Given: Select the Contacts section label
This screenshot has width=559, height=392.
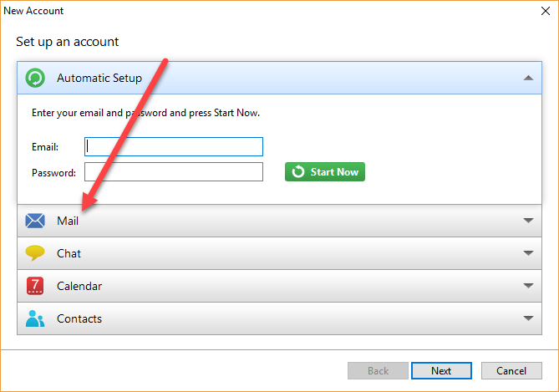Looking at the screenshot, I should tap(79, 318).
